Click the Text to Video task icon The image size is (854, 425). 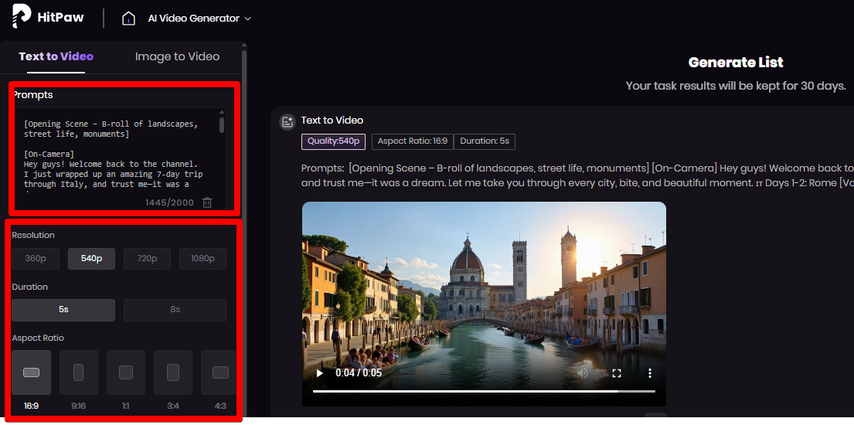(287, 121)
